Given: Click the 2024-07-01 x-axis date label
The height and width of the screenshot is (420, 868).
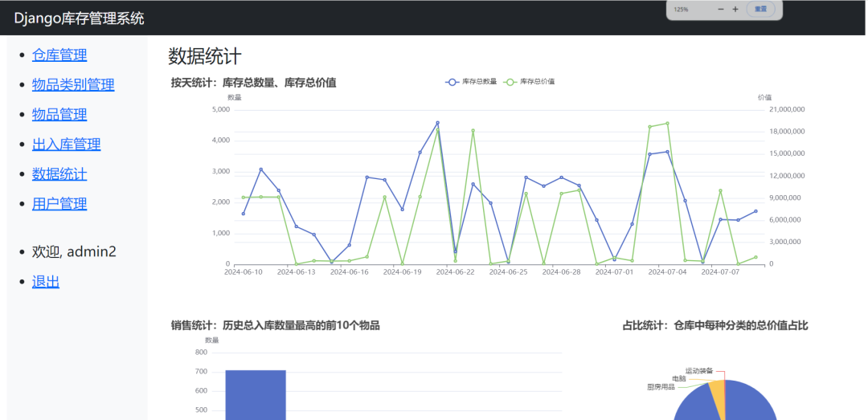Looking at the screenshot, I should [x=615, y=272].
